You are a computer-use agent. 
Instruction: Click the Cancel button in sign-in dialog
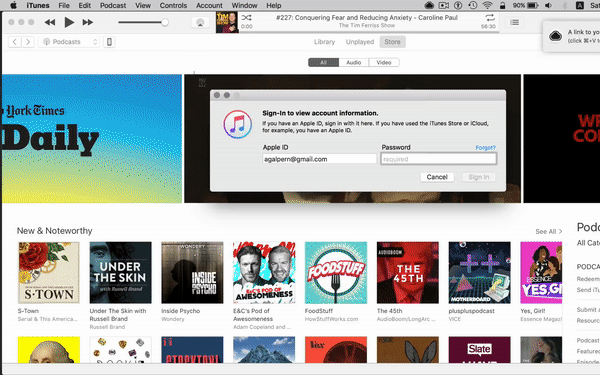click(437, 177)
